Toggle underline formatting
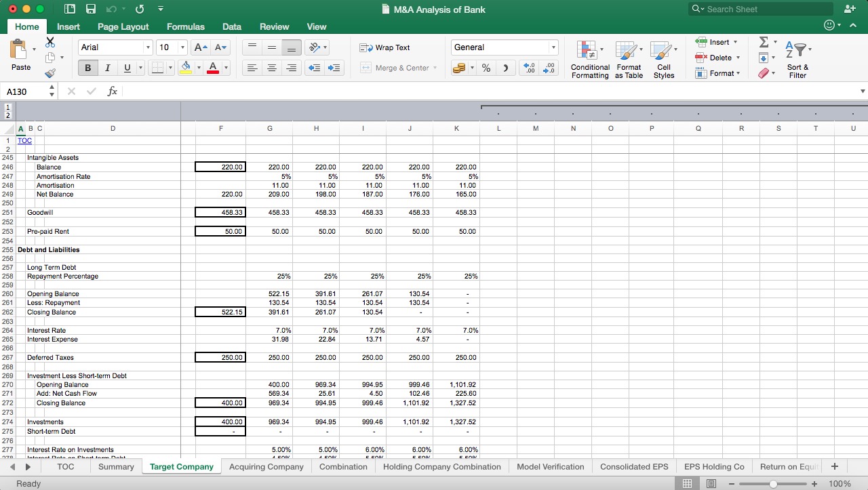The width and height of the screenshot is (868, 490). 127,68
